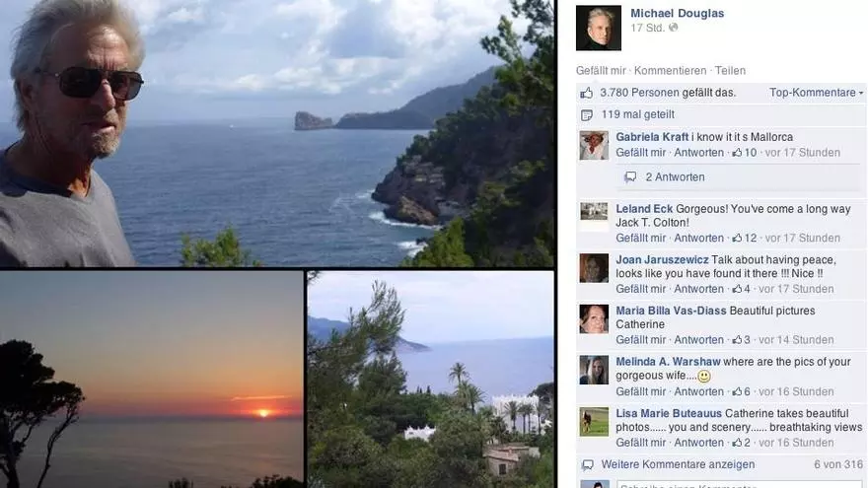Click the comment icon beside Weitere Kommentare anzeigen

(x=587, y=464)
